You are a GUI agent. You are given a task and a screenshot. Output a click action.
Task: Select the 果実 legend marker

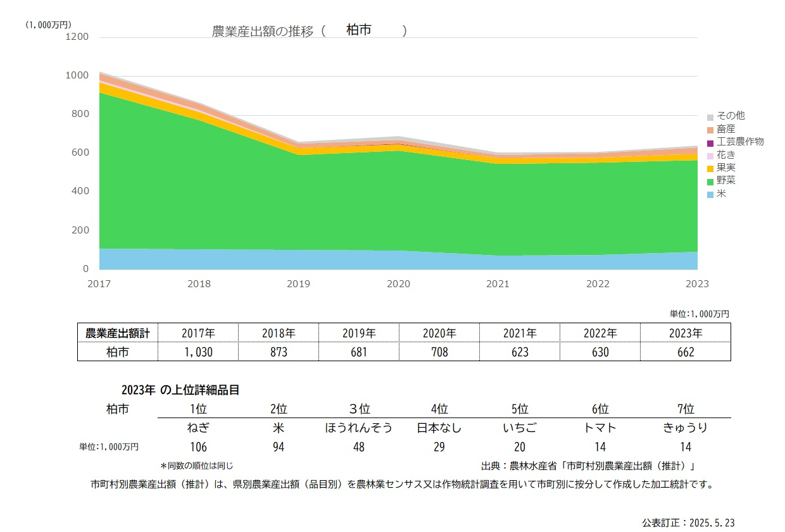click(x=712, y=168)
